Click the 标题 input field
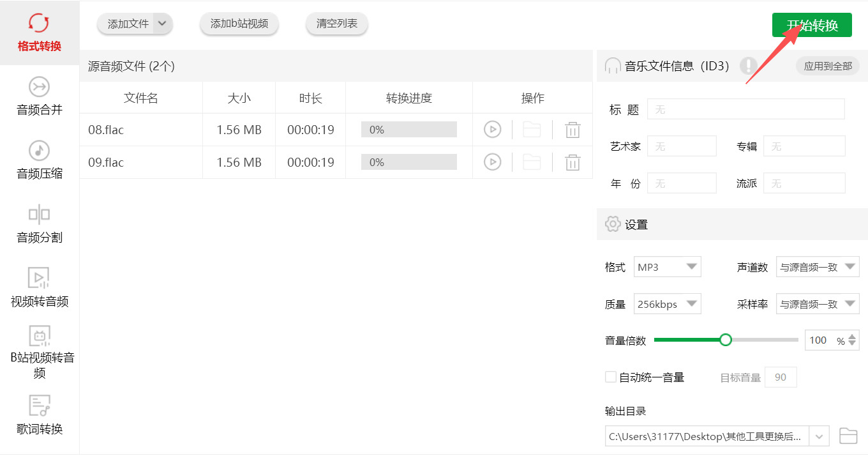This screenshot has width=868, height=456. click(746, 109)
